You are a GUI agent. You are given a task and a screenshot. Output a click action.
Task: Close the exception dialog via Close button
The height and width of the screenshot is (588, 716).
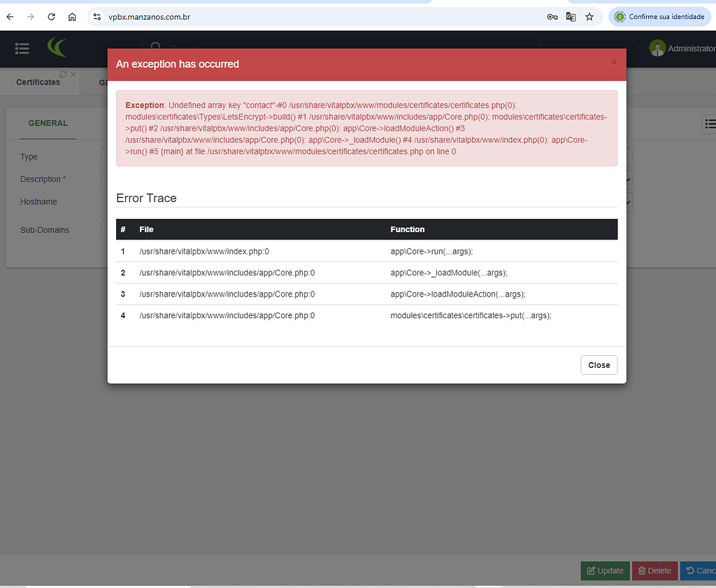599,364
